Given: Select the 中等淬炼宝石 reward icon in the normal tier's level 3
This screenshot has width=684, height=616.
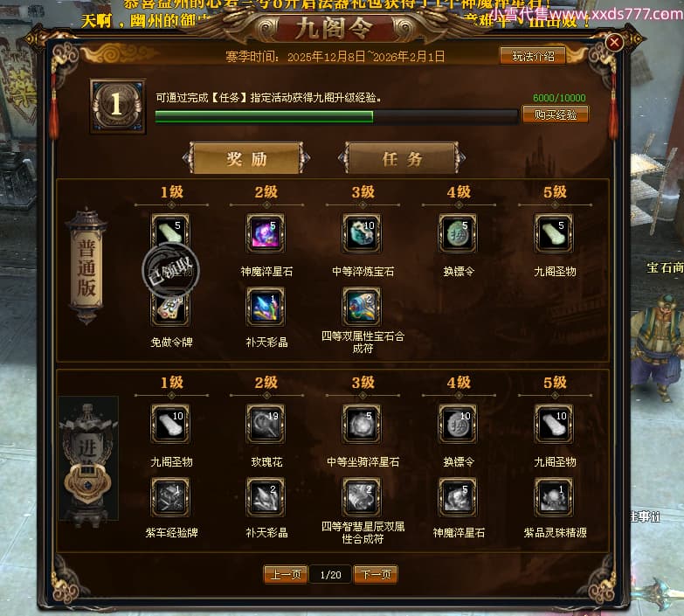Looking at the screenshot, I should [x=362, y=233].
